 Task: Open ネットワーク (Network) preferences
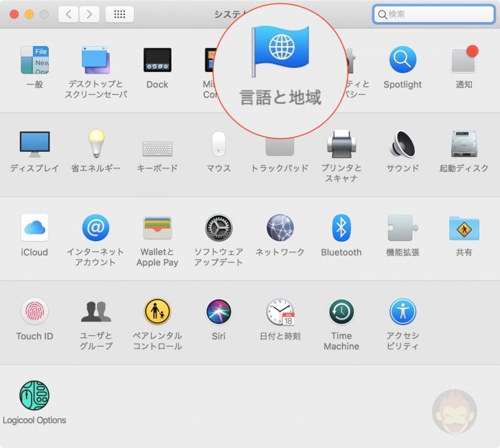[x=280, y=228]
